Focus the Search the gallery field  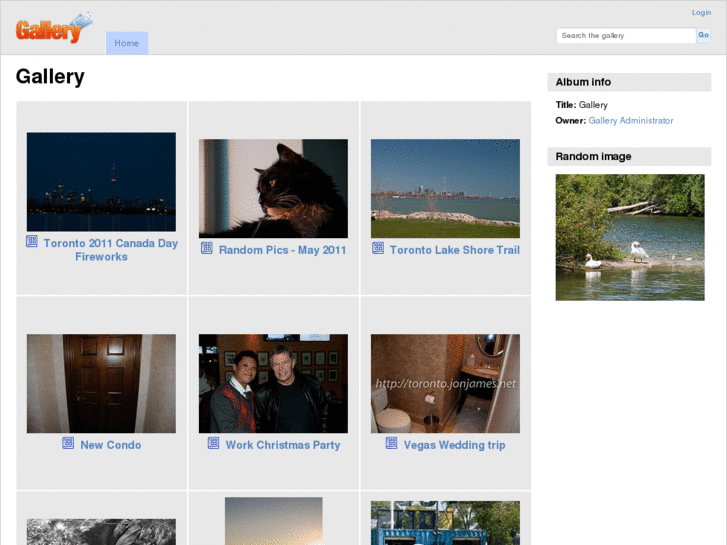(625, 35)
